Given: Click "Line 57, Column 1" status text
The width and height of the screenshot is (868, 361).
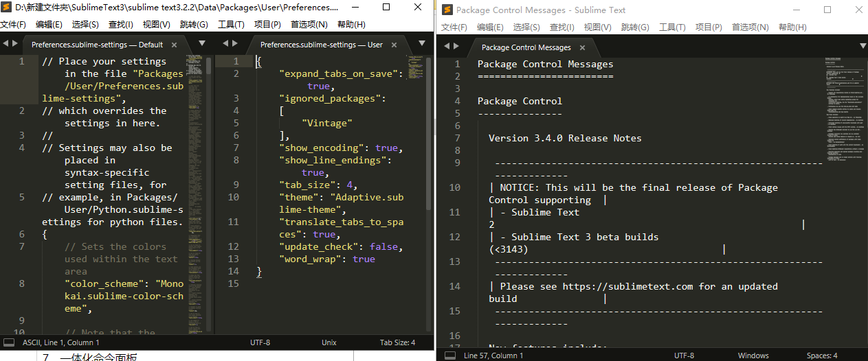Looking at the screenshot, I should click(x=493, y=356).
